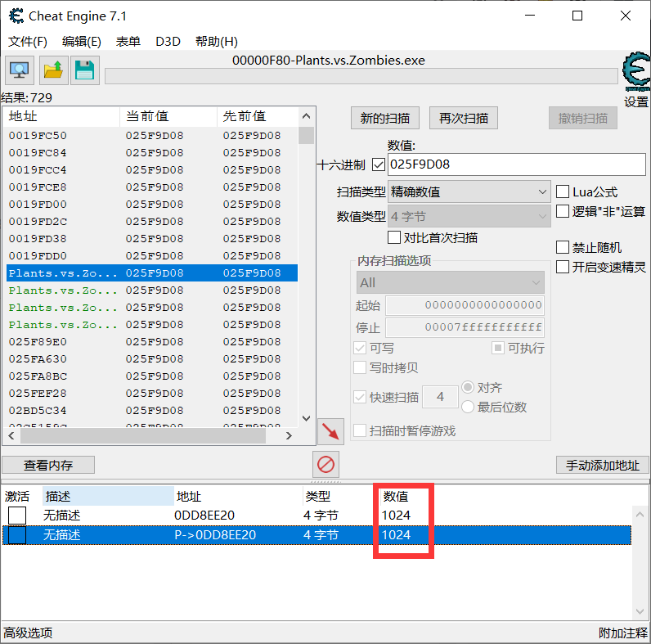Viewport: 651px width, 644px height.
Task: Click the results vertical scrollbar thumb
Action: pyautogui.click(x=307, y=136)
